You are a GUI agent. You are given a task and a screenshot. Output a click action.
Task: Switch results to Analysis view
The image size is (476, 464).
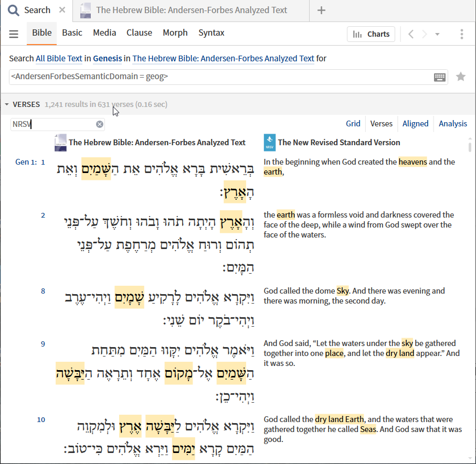tap(453, 124)
